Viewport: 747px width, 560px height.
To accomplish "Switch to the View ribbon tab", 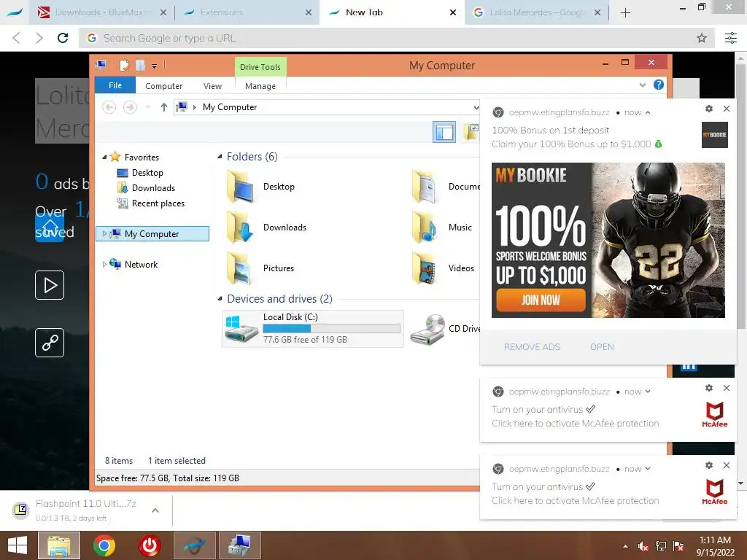I will 212,86.
